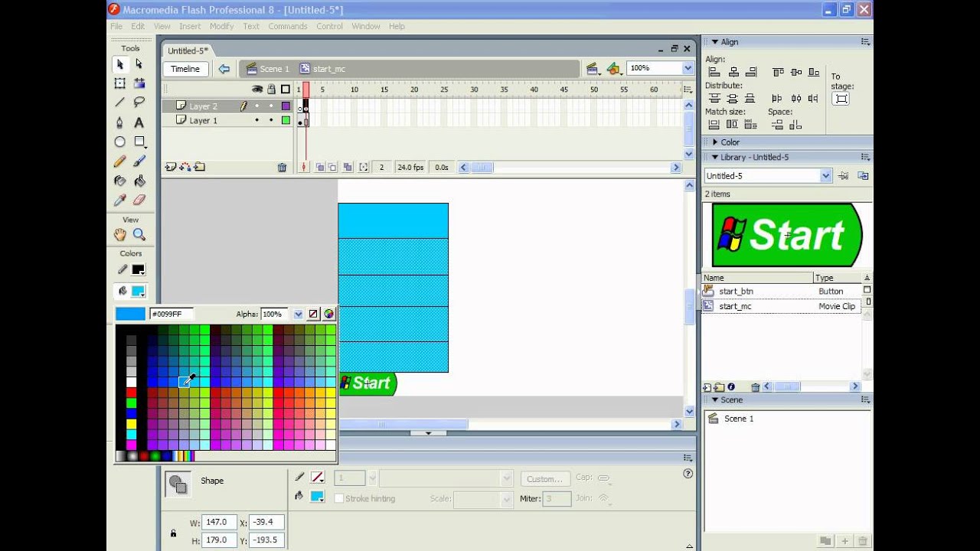Click Insert Layer icon below layers
980x551 pixels.
tap(171, 167)
